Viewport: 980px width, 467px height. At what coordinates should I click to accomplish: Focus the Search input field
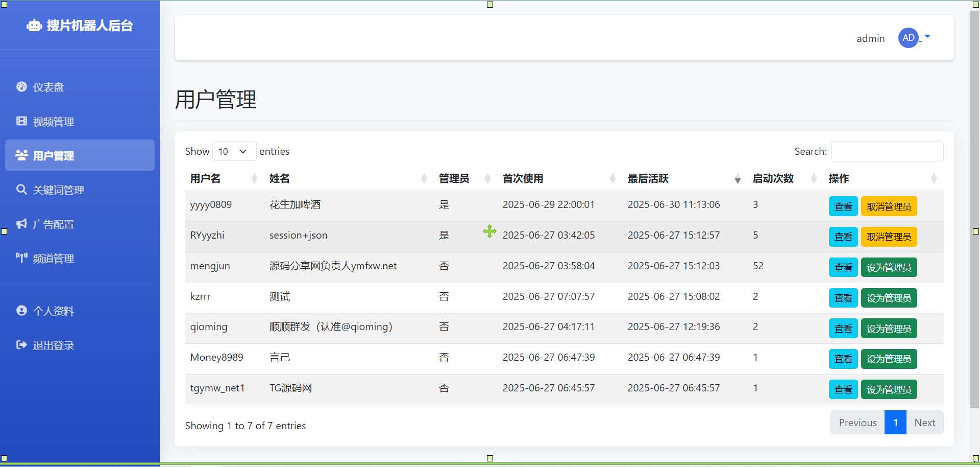point(887,151)
